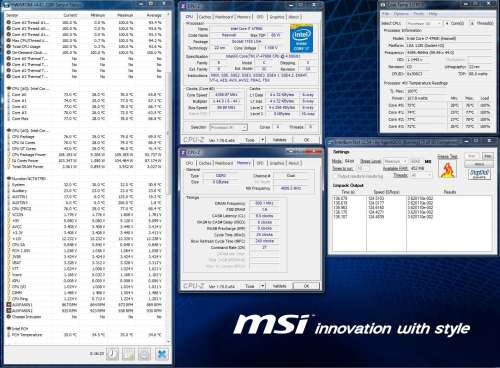The width and height of the screenshot is (500, 368).
Task: Switch to the CPU tab in the CPU-Z Memory window
Action: pyautogui.click(x=189, y=163)
